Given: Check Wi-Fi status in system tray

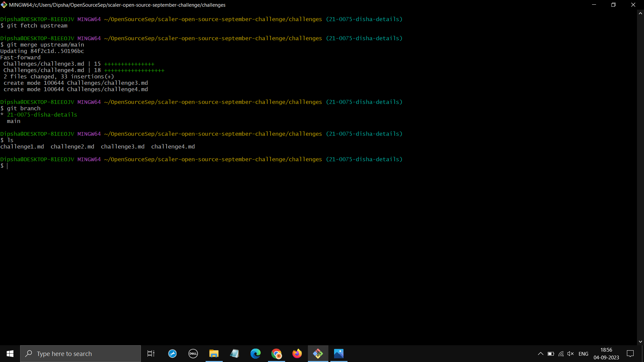Looking at the screenshot, I should tap(561, 354).
